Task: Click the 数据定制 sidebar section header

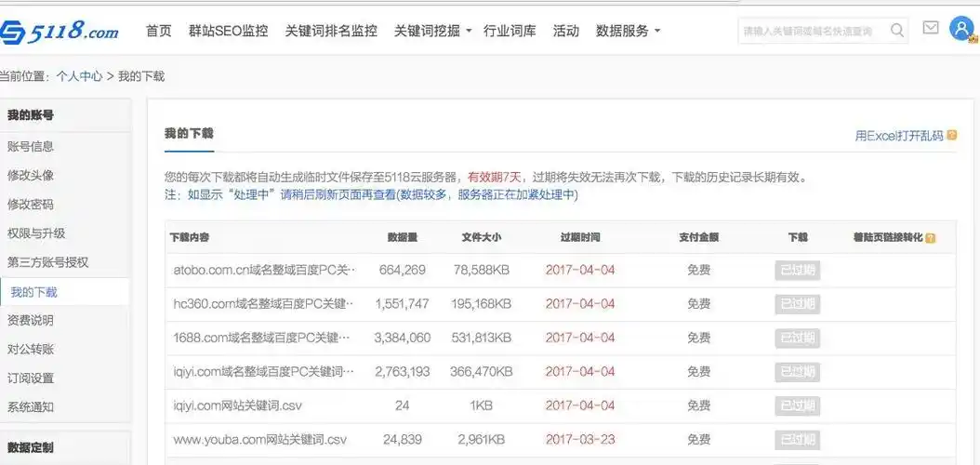Action: pos(30,447)
